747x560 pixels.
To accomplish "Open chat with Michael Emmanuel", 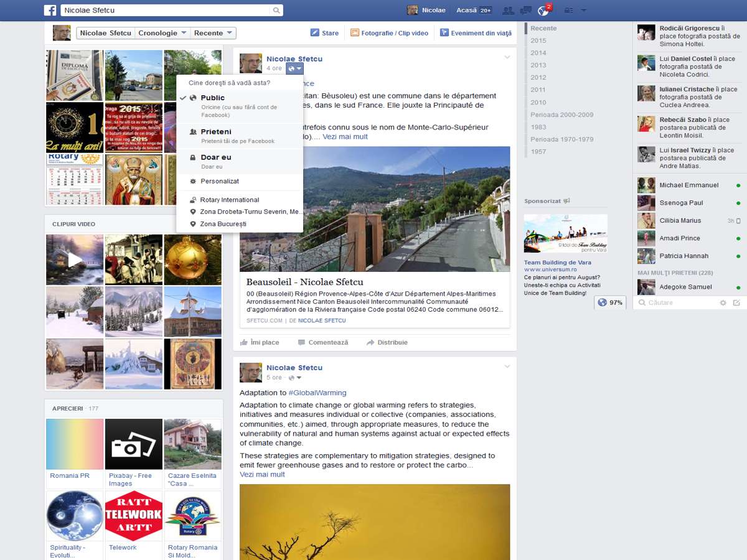I will point(689,185).
